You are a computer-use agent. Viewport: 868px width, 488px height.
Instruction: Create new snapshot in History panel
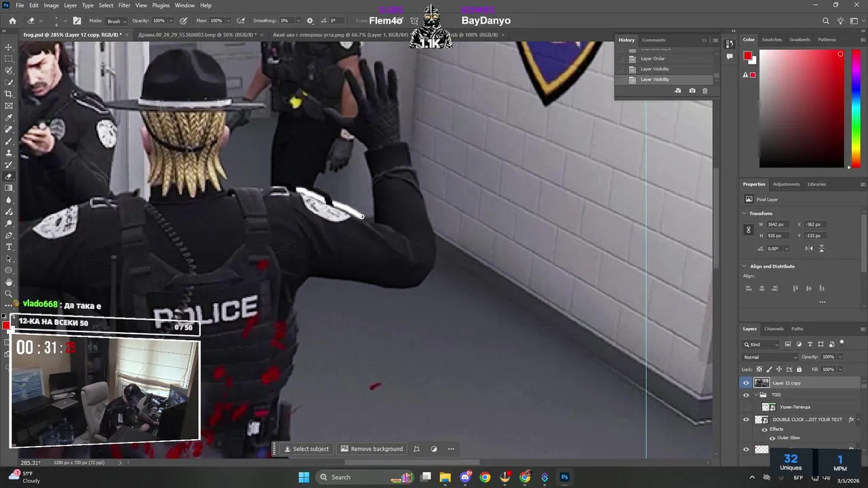(692, 91)
